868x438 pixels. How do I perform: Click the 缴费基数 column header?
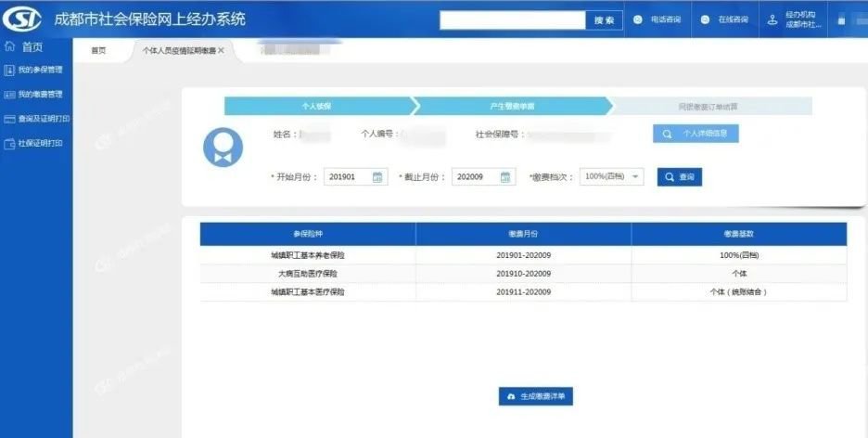tap(739, 234)
